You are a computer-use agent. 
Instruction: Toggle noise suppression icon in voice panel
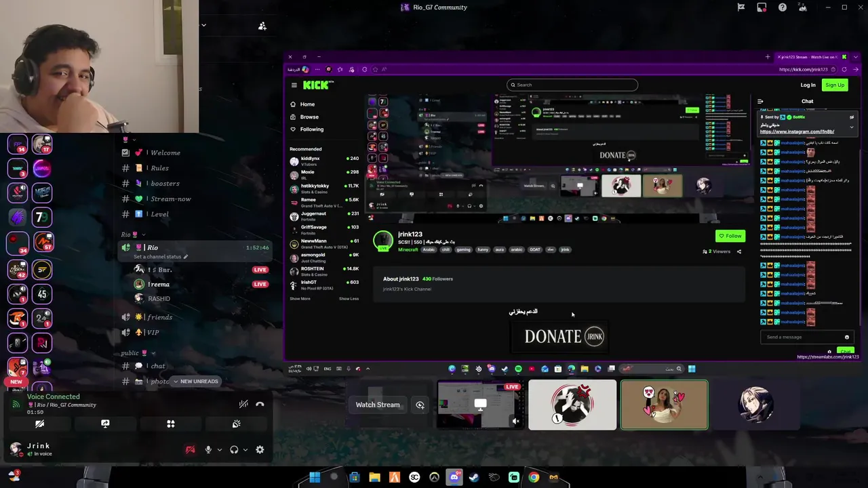(x=243, y=405)
